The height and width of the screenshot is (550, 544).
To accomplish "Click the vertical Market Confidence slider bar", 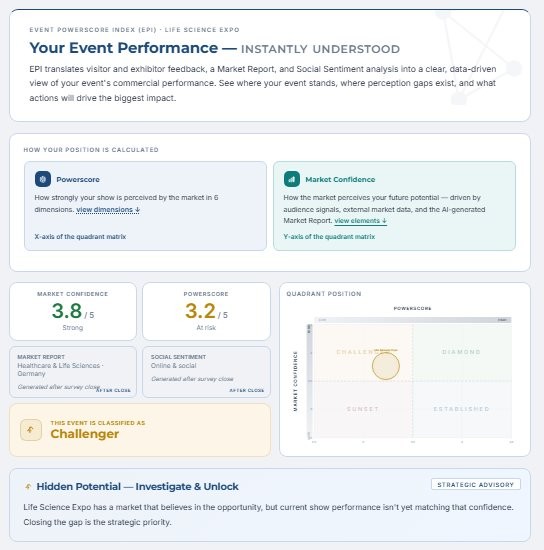I will point(309,381).
